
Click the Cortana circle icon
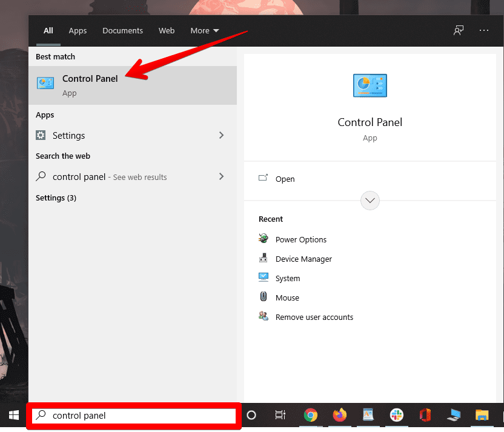click(x=251, y=415)
